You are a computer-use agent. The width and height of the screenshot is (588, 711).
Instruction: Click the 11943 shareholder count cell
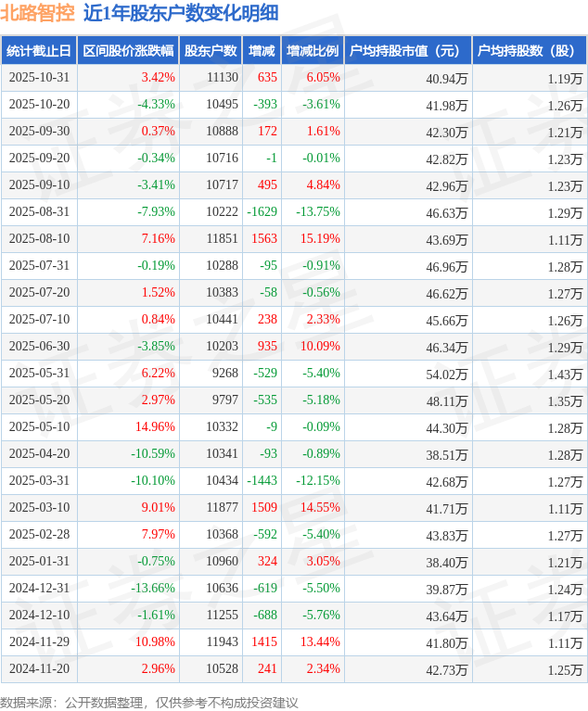222,642
